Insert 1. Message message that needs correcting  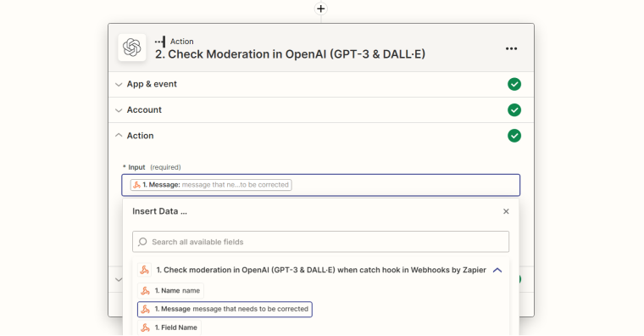click(225, 309)
